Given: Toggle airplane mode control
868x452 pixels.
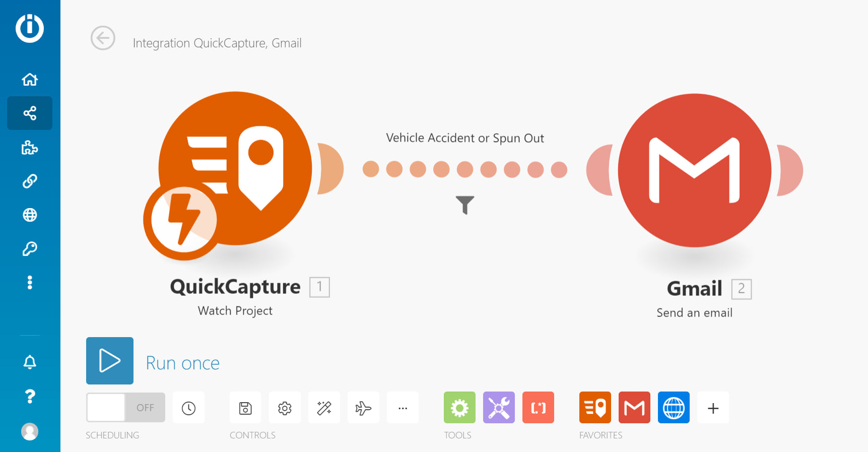Looking at the screenshot, I should click(x=363, y=407).
